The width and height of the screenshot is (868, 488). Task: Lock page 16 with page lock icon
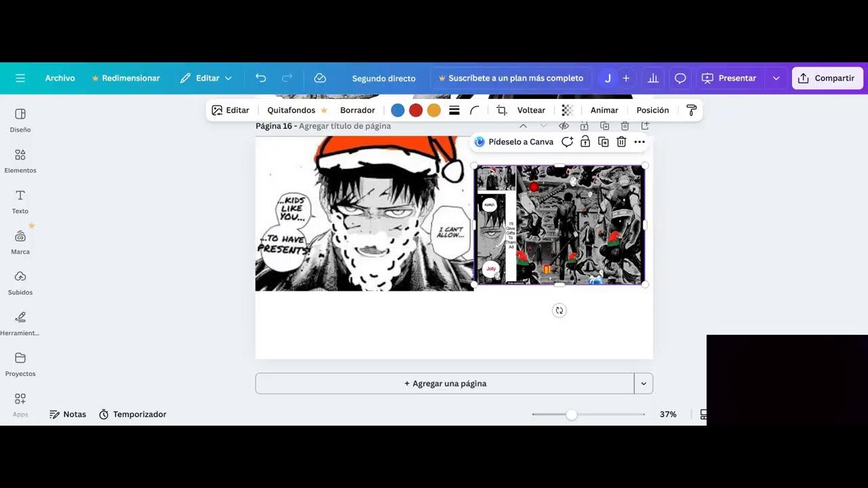tap(584, 126)
